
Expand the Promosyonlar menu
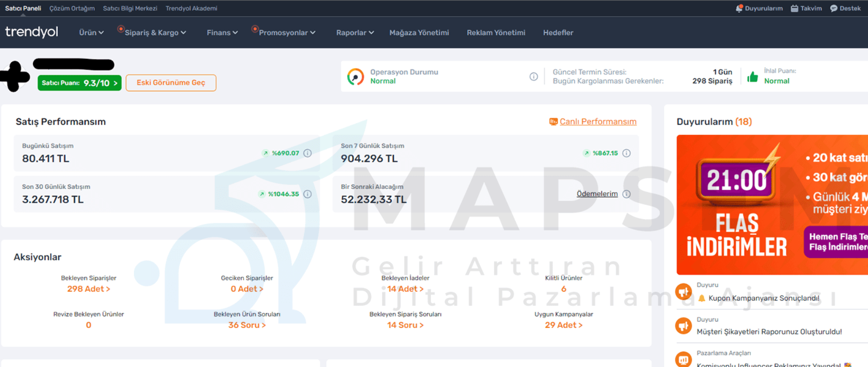[287, 33]
